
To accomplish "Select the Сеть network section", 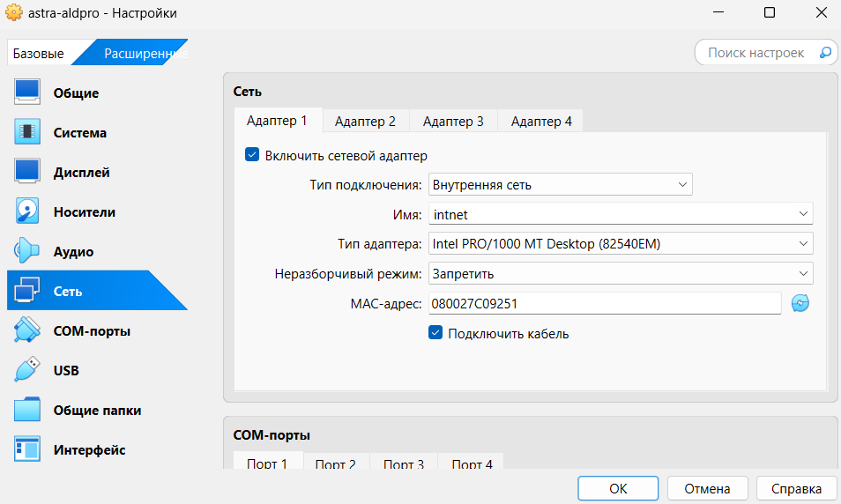I will [x=97, y=291].
